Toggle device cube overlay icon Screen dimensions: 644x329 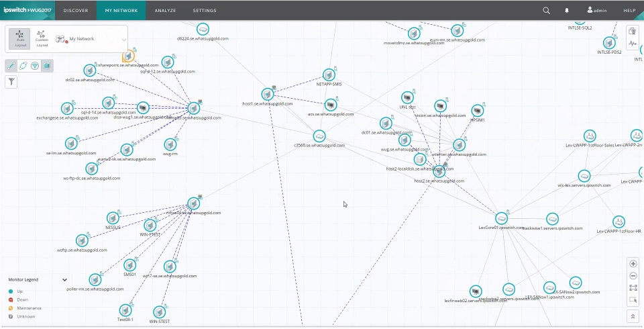(x=47, y=66)
